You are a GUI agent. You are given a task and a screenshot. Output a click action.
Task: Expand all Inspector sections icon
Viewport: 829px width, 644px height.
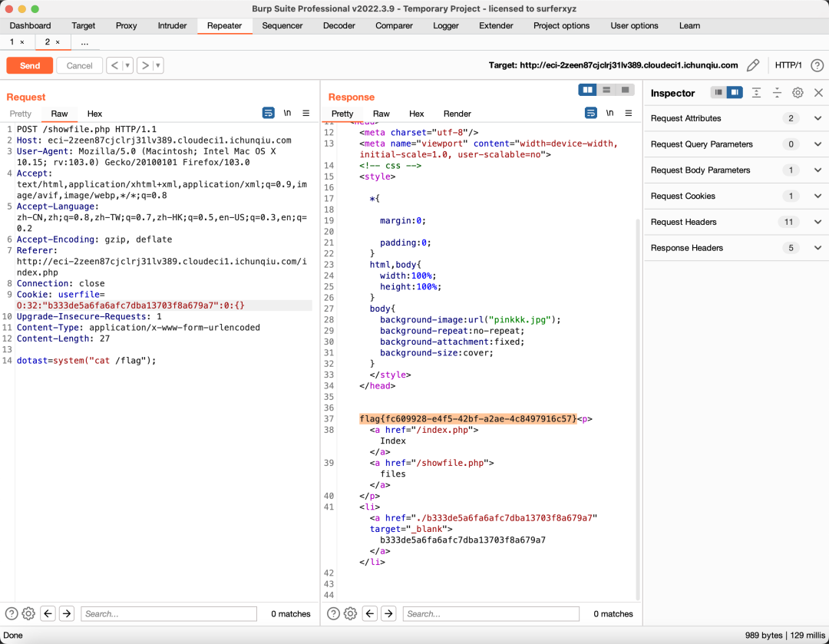coord(757,93)
